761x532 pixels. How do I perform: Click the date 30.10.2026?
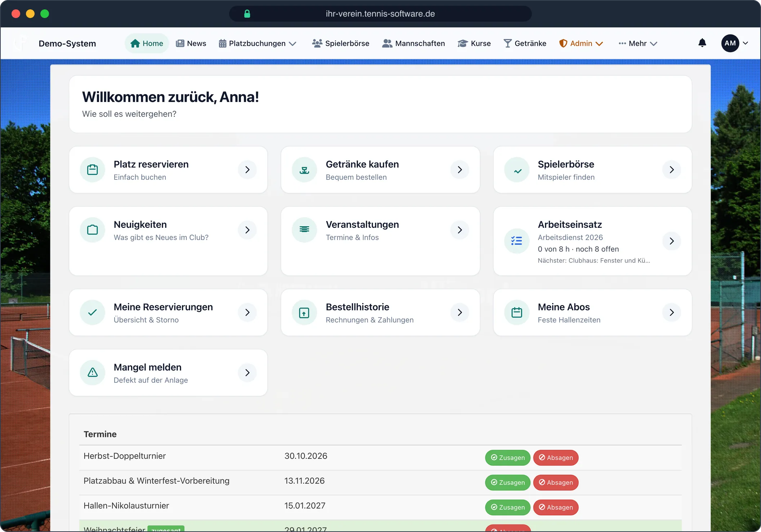(306, 456)
